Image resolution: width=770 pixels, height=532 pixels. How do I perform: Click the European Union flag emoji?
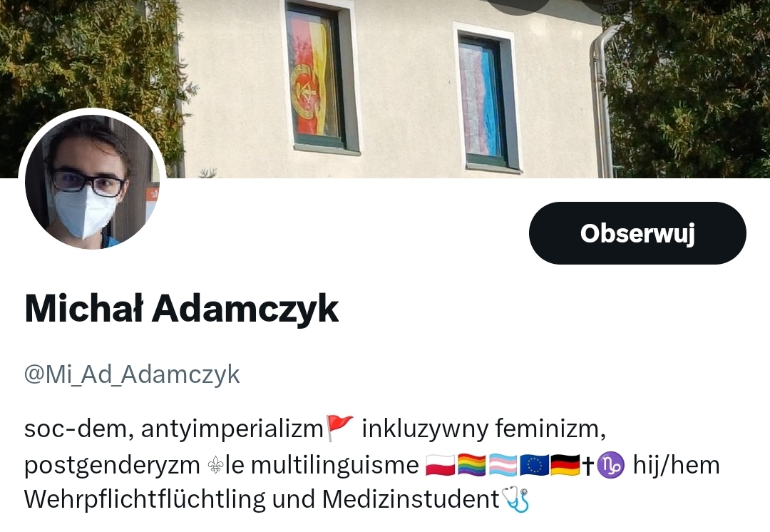coord(535,465)
